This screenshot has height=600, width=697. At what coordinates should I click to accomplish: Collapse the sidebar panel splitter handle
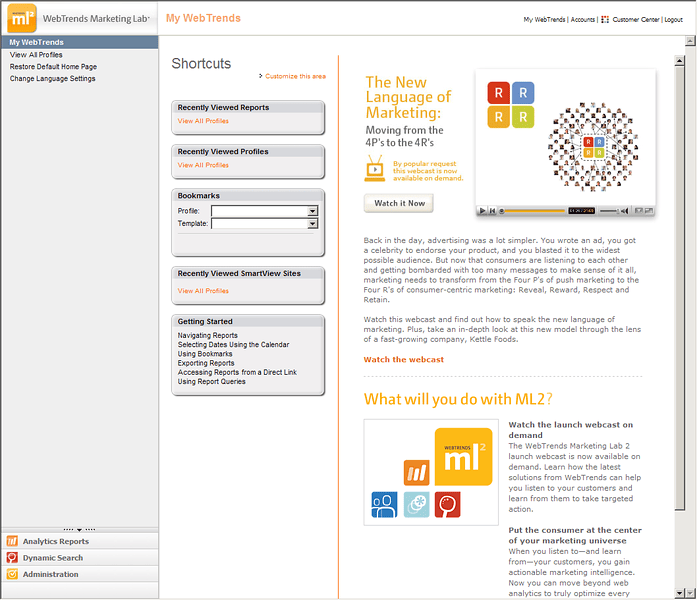(x=80, y=530)
